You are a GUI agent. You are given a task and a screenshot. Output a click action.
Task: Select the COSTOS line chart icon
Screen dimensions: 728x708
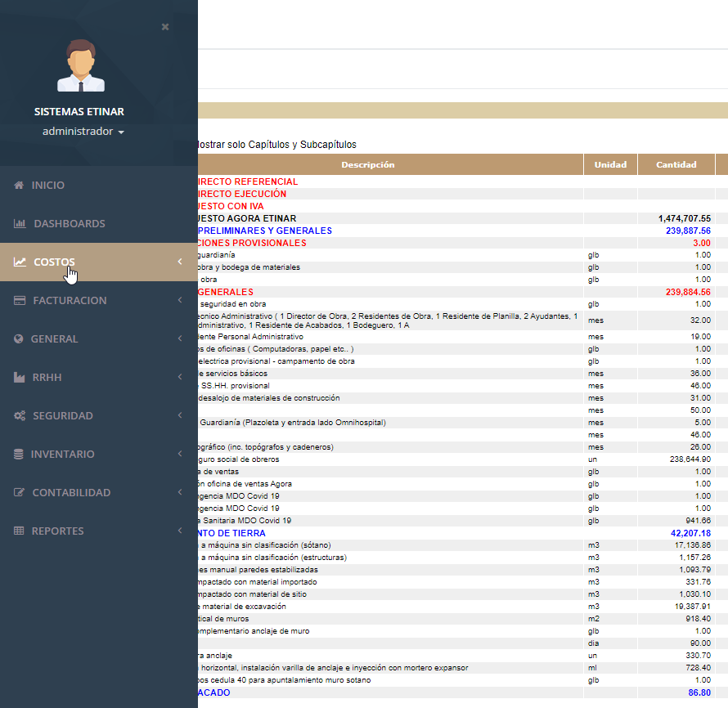pyautogui.click(x=19, y=262)
